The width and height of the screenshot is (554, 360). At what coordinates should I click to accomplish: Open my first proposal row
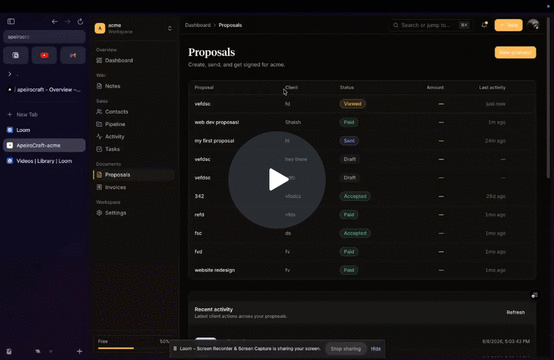click(362, 141)
